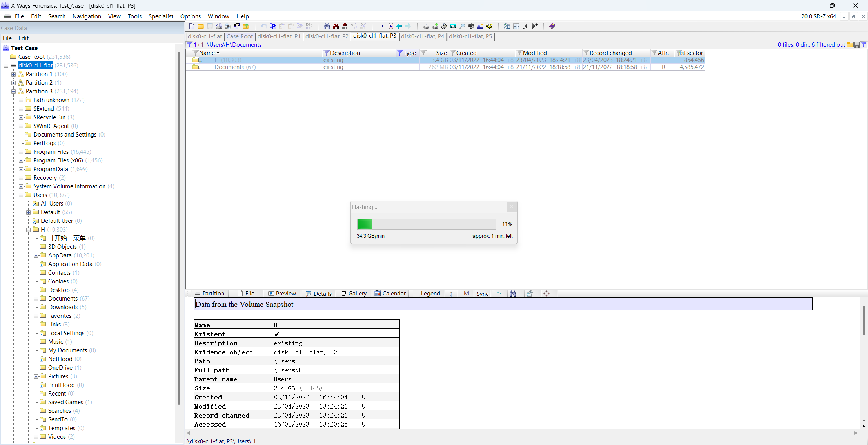Open the Navigation menu
This screenshot has width=868, height=445.
(87, 16)
